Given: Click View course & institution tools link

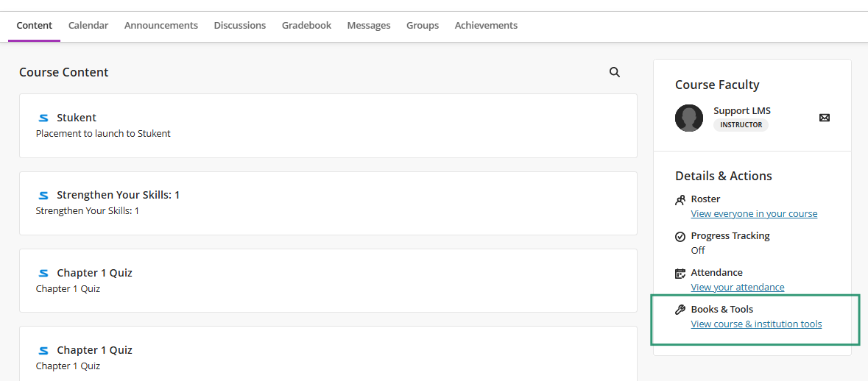Looking at the screenshot, I should 756,324.
